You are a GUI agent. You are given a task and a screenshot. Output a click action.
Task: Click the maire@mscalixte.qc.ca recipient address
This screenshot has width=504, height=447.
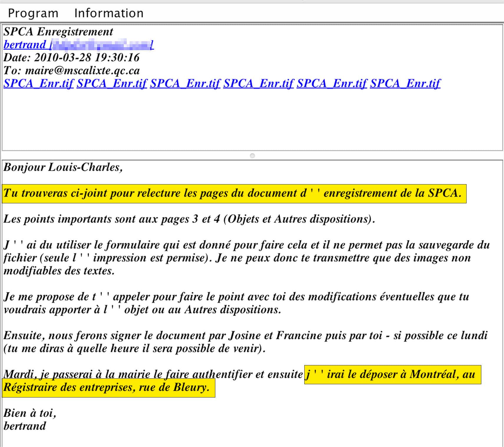(82, 70)
